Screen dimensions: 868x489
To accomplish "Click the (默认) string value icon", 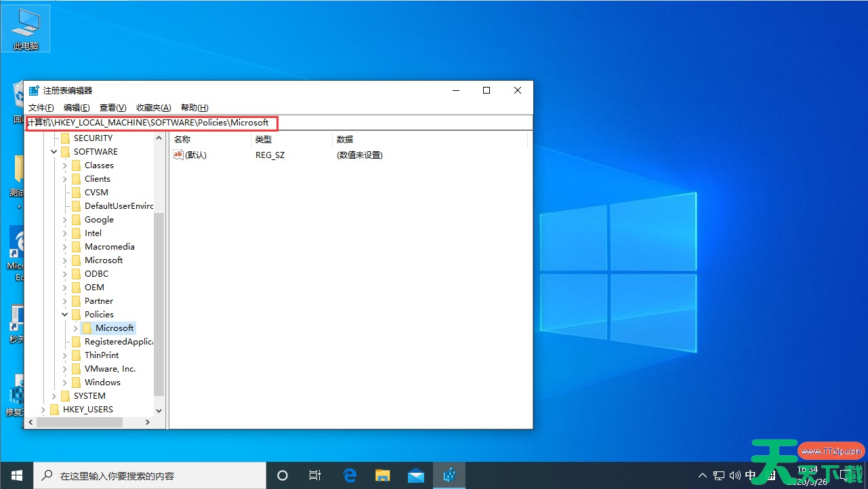I will coord(178,155).
